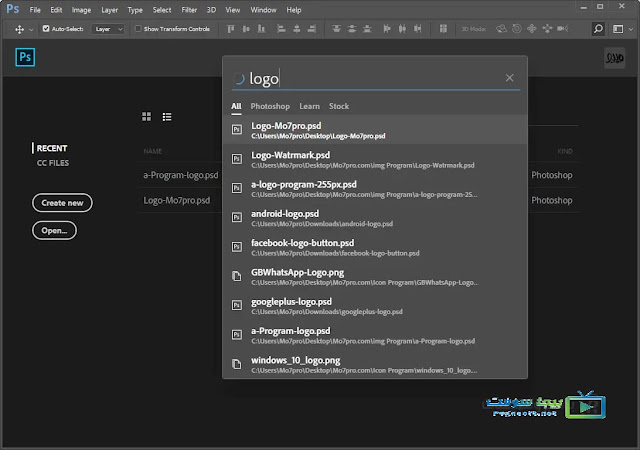Click Distribute left edges icon

click(387, 29)
